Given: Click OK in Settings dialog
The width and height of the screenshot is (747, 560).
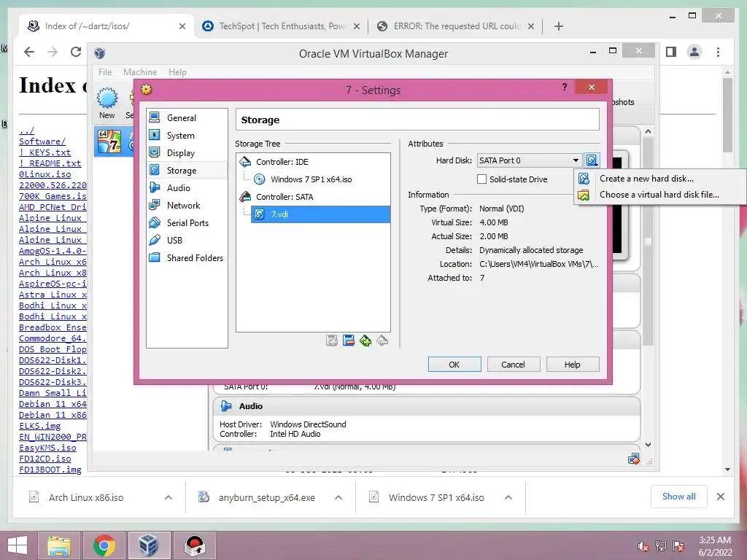Looking at the screenshot, I should click(x=454, y=365).
